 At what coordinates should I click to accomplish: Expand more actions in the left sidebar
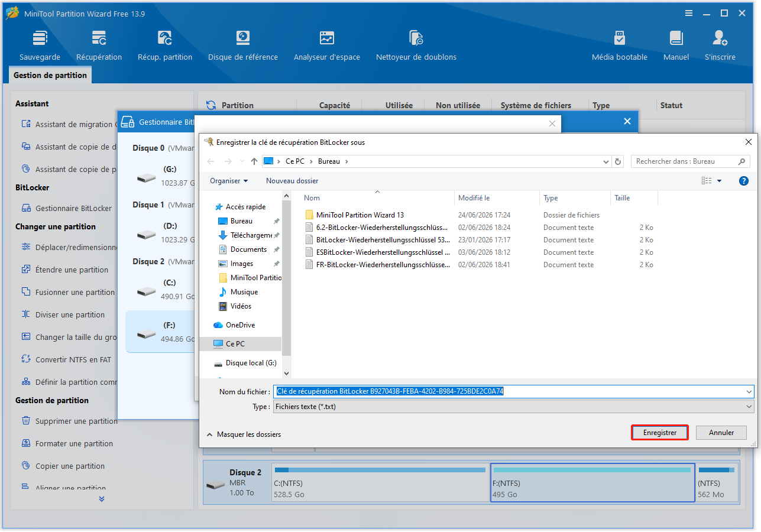coord(102,499)
